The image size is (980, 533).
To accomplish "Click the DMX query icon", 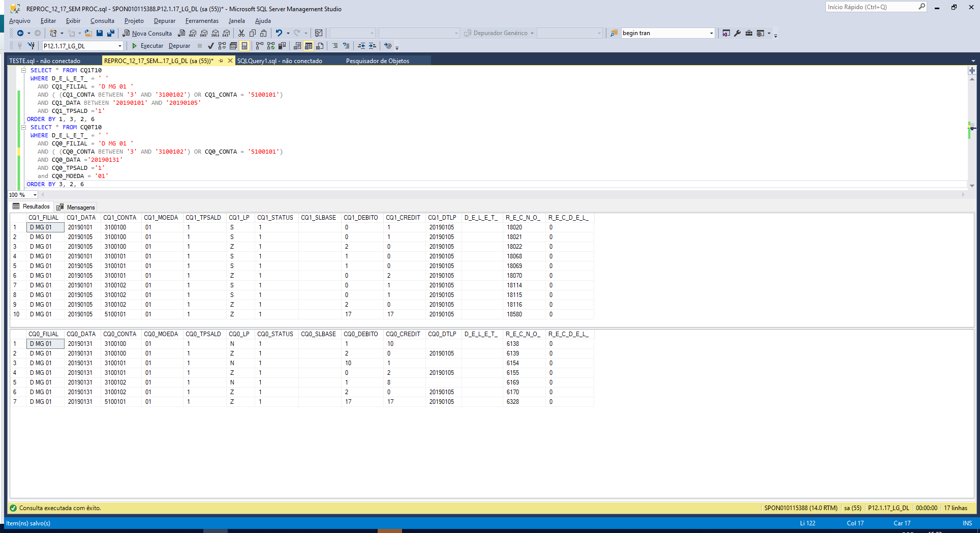I will [x=204, y=33].
